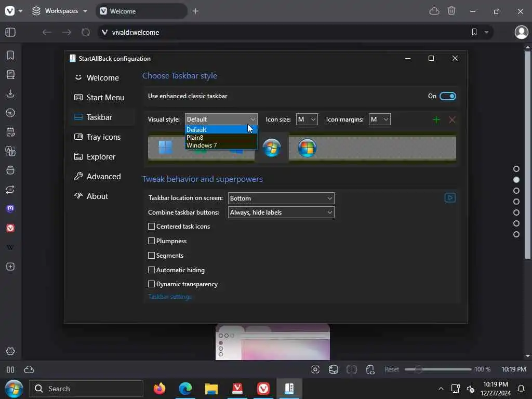The width and height of the screenshot is (532, 399).
Task: Open Combine taskbar buttons dropdown
Action: pyautogui.click(x=281, y=212)
